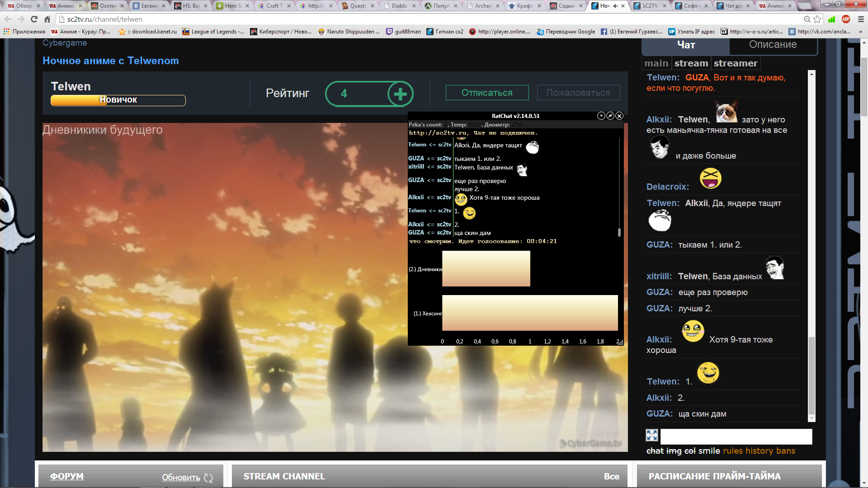Click the browser reload icon
The height and width of the screenshot is (488, 868).
(34, 19)
